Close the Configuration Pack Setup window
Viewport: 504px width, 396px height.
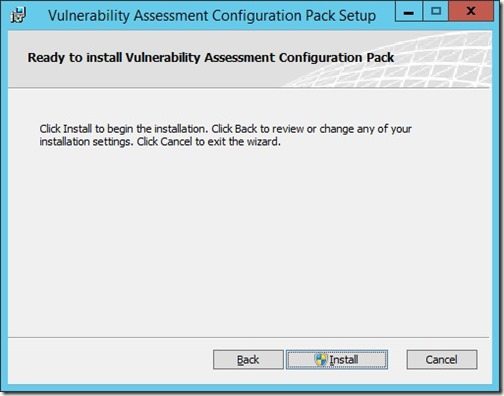(471, 11)
